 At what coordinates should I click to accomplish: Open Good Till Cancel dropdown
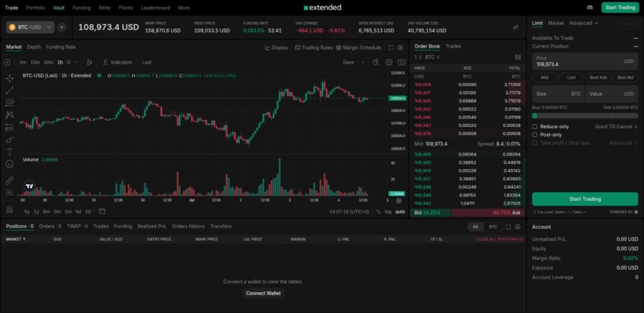616,126
